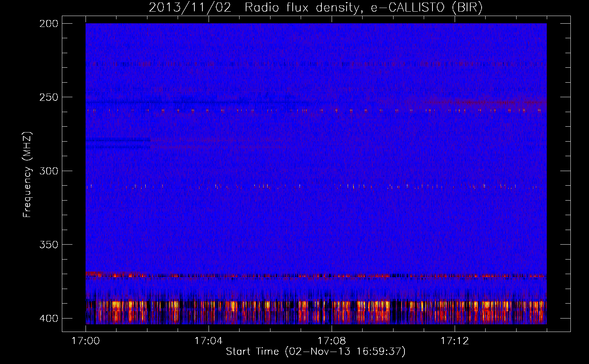Click the 350 frequency tick label

click(x=48, y=244)
